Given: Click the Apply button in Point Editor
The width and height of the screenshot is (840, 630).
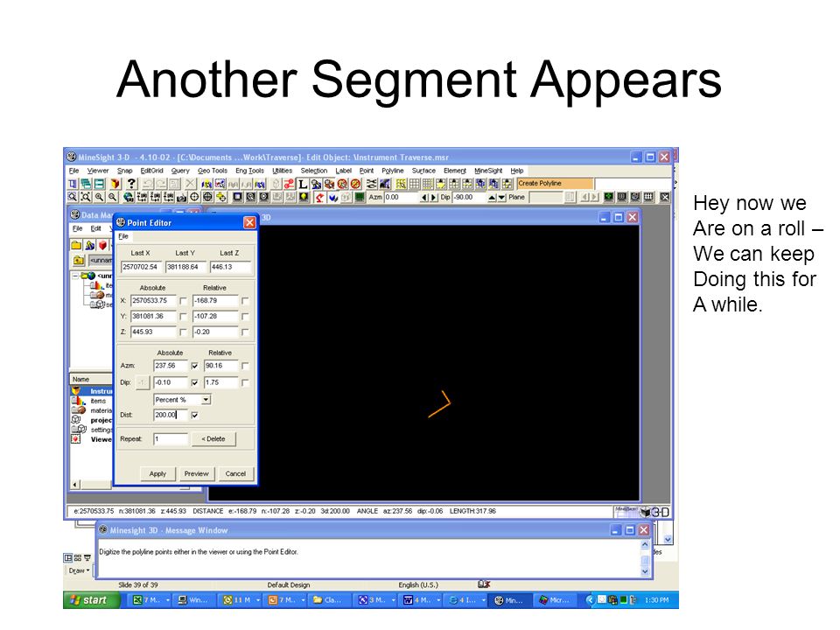Looking at the screenshot, I should (x=157, y=473).
